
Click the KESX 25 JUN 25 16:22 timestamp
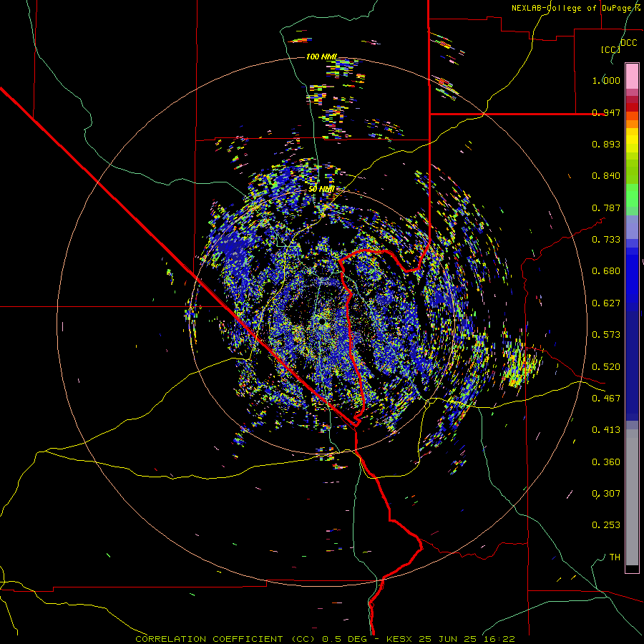[451, 639]
